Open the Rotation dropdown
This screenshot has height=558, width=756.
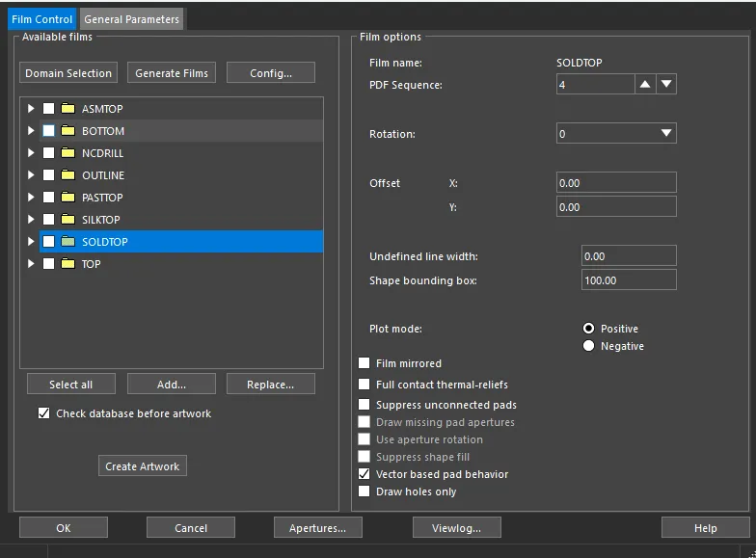(616, 133)
